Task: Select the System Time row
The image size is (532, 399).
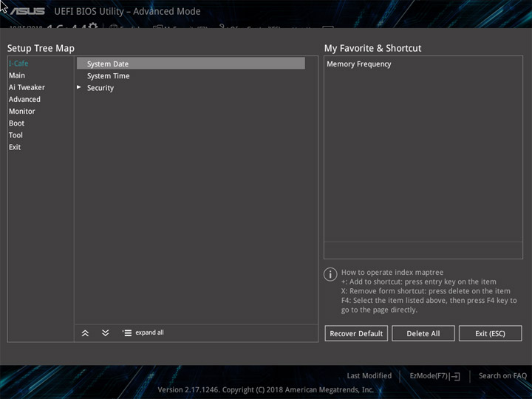Action: 191,75
